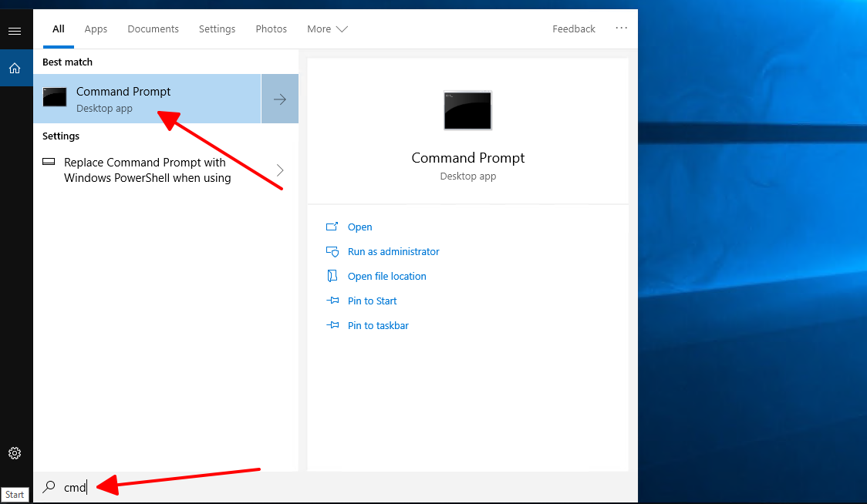Click the Command Prompt icon in Best match
This screenshot has height=504, width=867.
pos(55,98)
